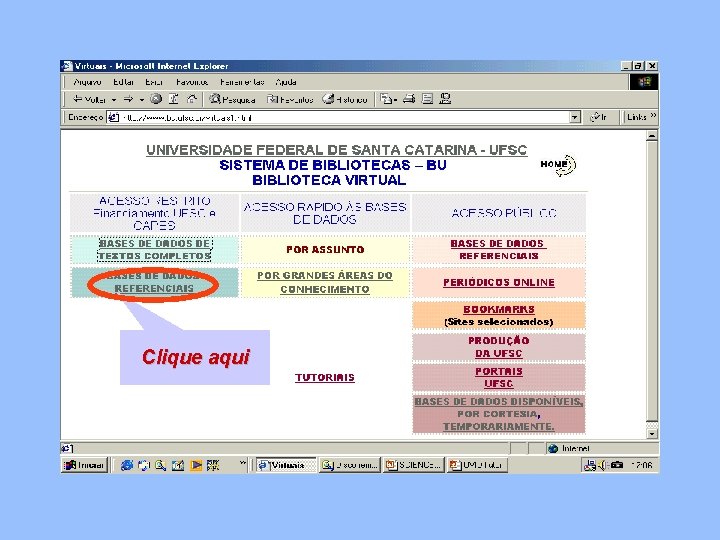Viewport: 720px width, 540px height.
Task: Switch to the SCIENCE taskbar button
Action: 414,465
